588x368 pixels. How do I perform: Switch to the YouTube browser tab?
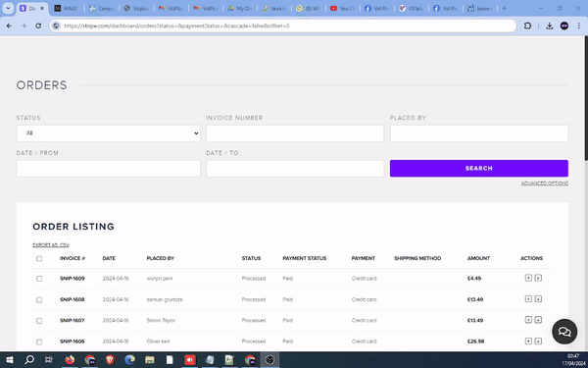pos(342,8)
